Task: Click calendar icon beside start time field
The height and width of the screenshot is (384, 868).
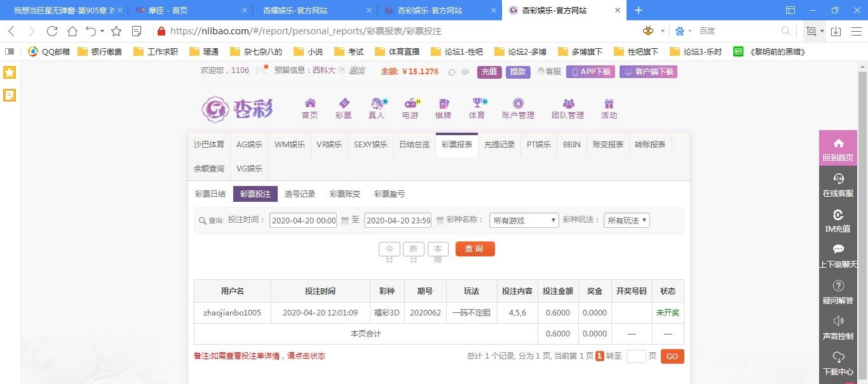Action: [345, 220]
